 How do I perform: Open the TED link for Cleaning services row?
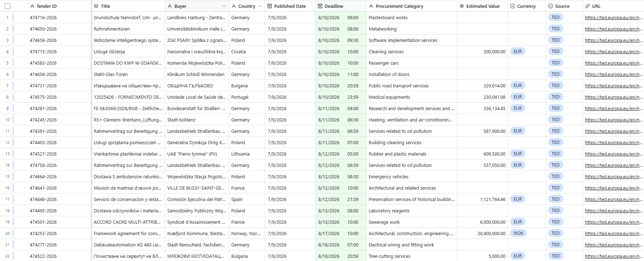pyautogui.click(x=614, y=51)
